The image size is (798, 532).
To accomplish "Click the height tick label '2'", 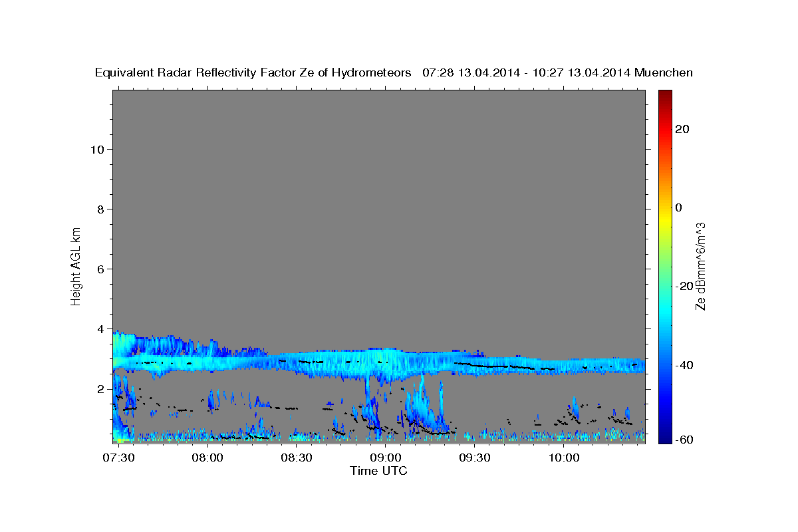I will click(101, 389).
